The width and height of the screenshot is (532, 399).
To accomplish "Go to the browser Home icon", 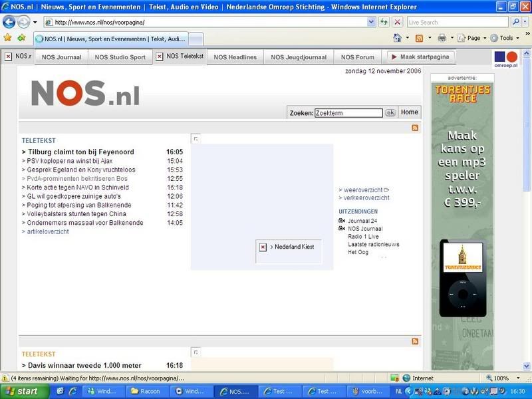I will [397, 38].
